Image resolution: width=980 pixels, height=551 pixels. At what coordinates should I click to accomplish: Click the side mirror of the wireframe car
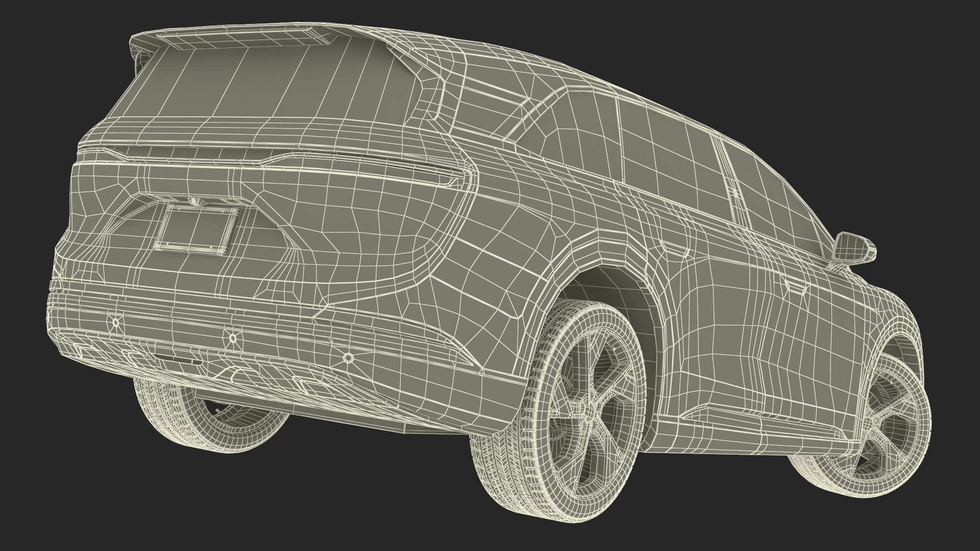pyautogui.click(x=854, y=248)
